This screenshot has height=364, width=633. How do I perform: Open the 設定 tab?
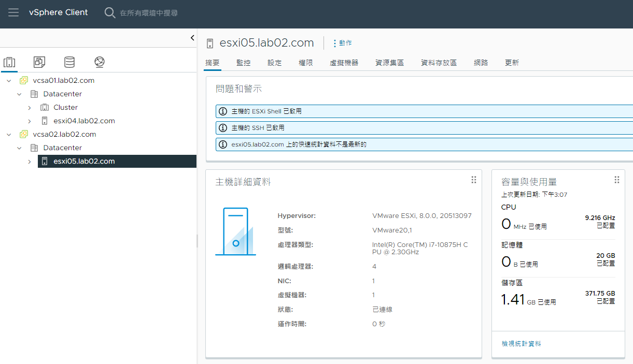coord(275,63)
